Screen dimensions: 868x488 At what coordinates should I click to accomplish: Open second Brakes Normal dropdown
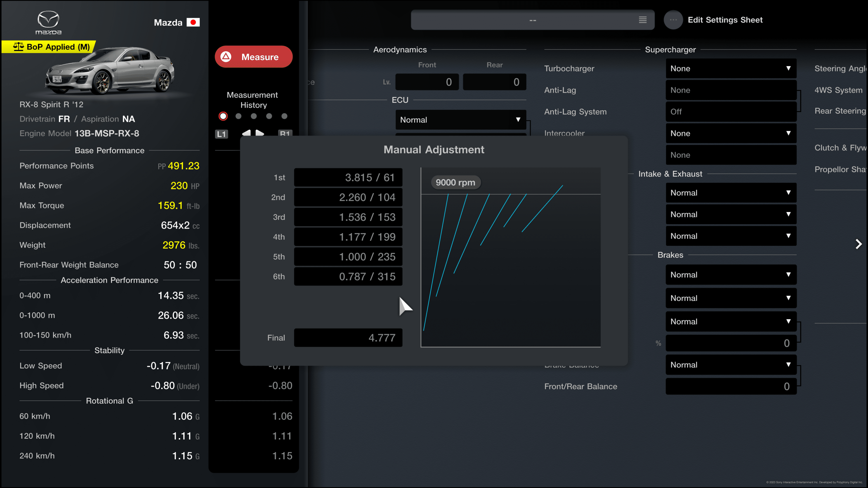pyautogui.click(x=731, y=298)
